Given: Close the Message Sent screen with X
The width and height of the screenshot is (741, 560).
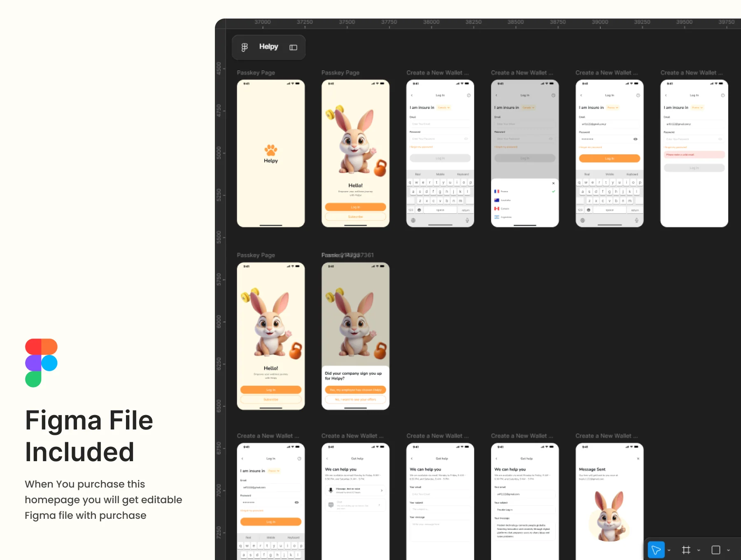Looking at the screenshot, I should (x=638, y=458).
